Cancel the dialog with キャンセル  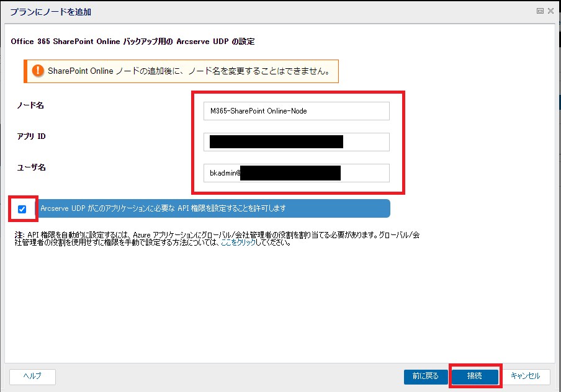526,376
